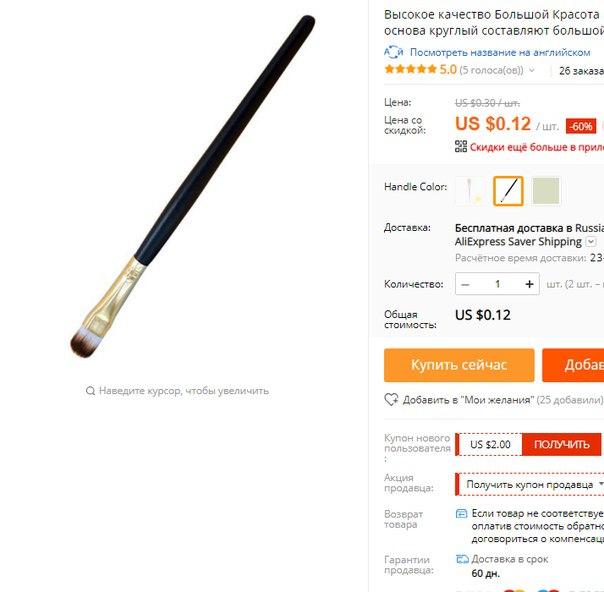
Task: Expand the rating votes dropdown arrow
Action: [x=532, y=70]
